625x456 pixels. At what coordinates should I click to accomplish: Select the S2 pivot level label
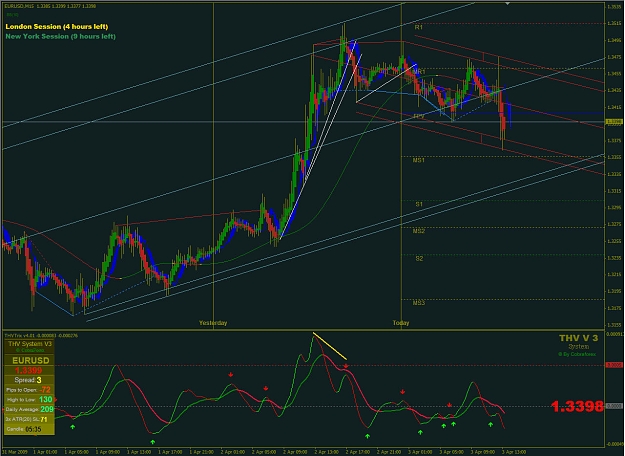[419, 259]
